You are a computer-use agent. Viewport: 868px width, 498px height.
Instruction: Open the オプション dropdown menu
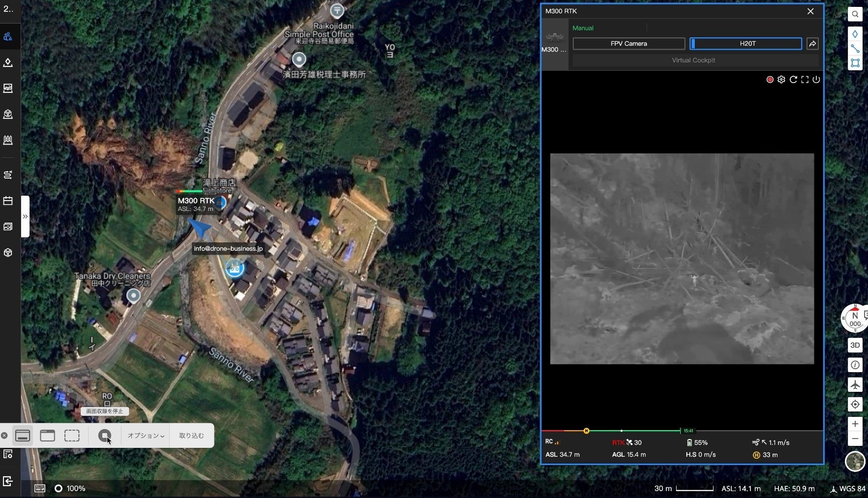click(146, 436)
